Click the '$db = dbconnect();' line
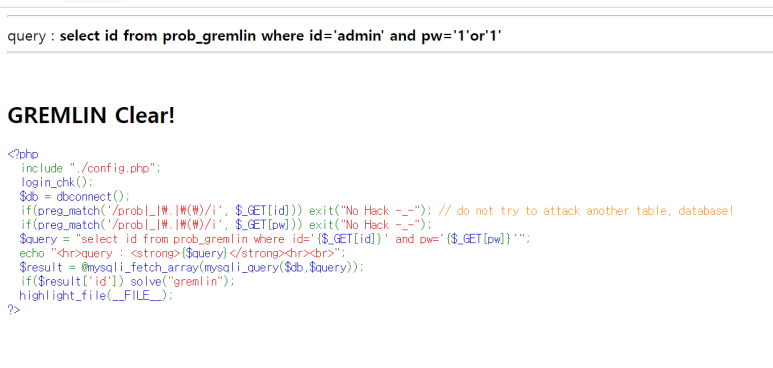This screenshot has height=368, width=773. tap(74, 197)
